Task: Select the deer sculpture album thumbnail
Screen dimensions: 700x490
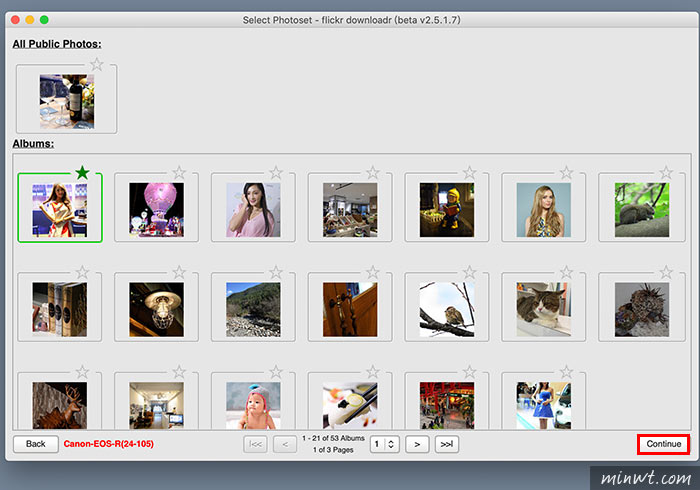Action: (60, 406)
